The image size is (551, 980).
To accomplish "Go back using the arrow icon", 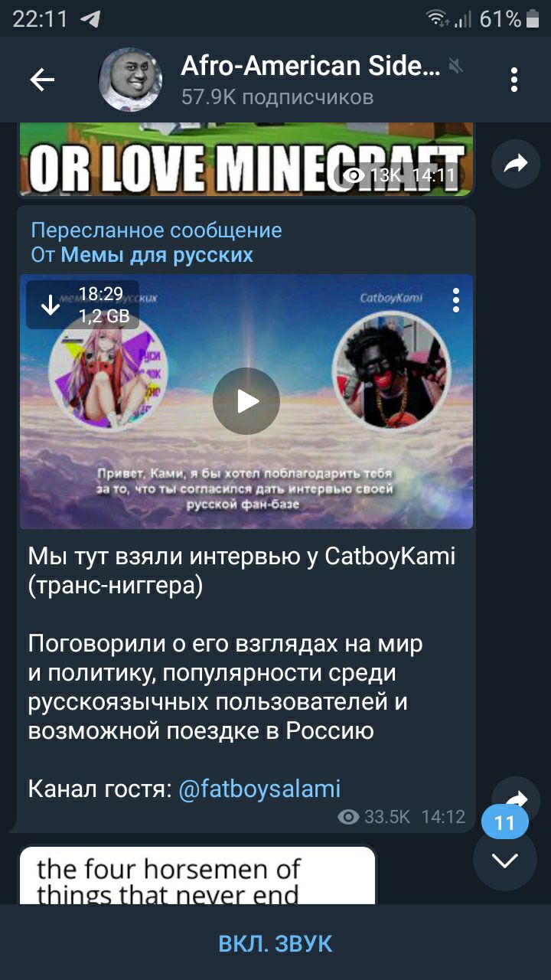I will 42,80.
